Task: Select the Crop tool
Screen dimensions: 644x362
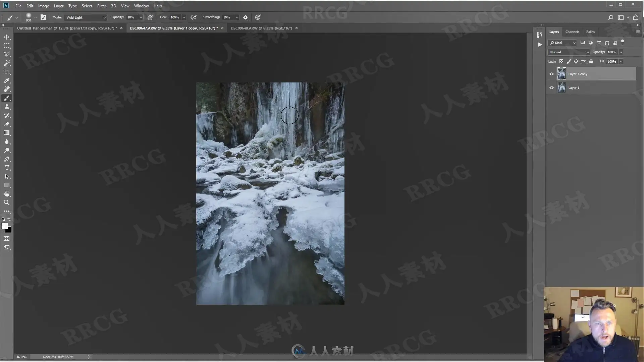Action: [7, 72]
